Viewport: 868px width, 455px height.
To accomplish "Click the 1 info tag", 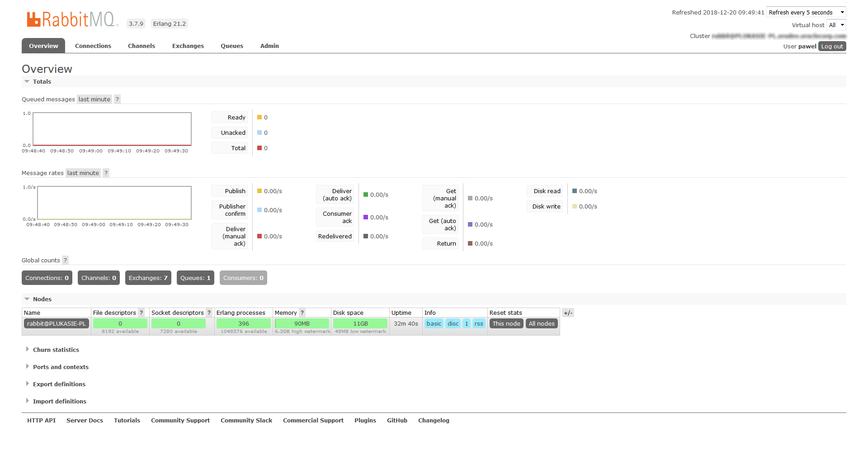I will click(467, 323).
